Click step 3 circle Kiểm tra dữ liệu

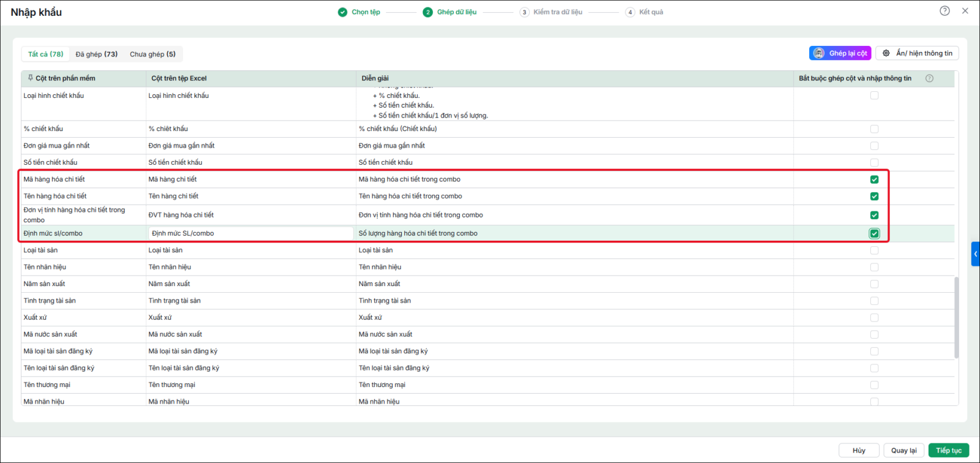pos(524,12)
